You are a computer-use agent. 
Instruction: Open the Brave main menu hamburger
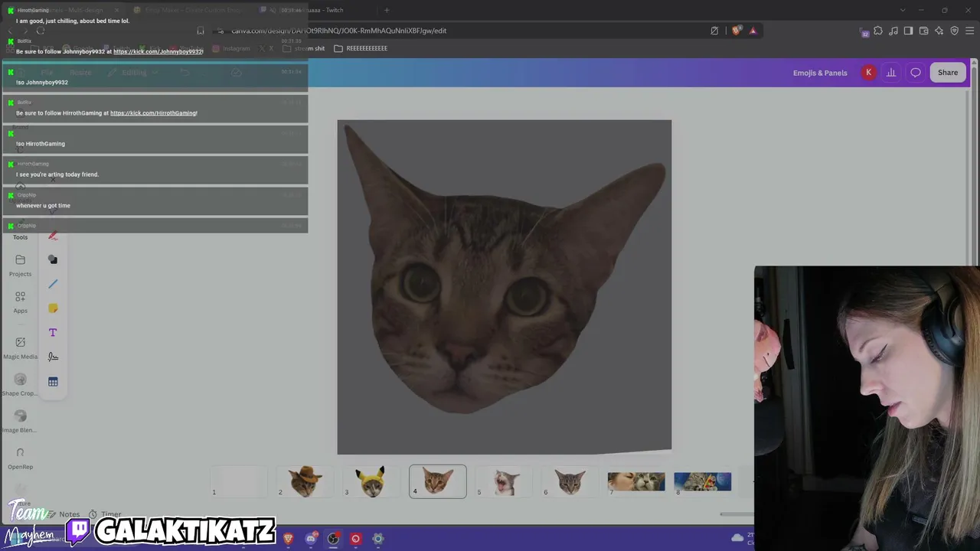(970, 31)
